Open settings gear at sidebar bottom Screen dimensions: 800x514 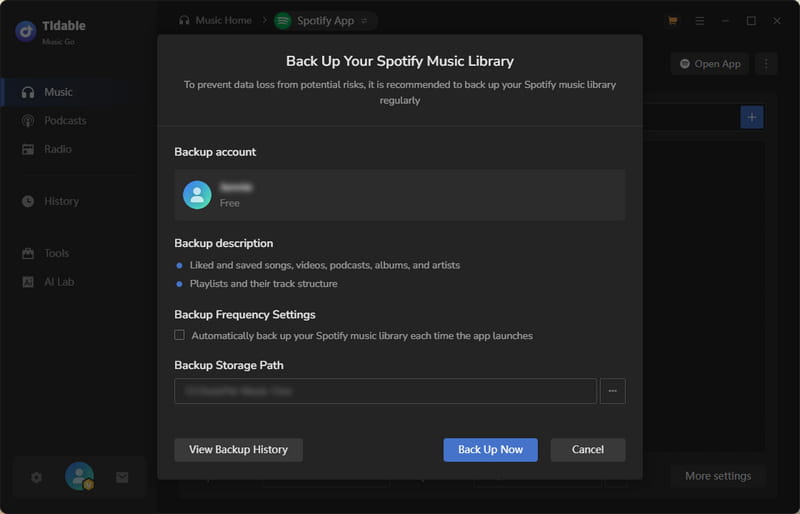point(36,477)
